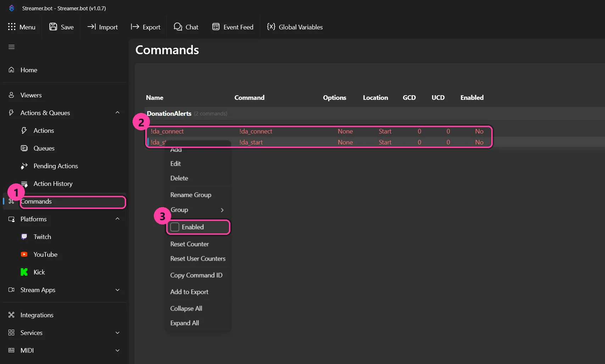The height and width of the screenshot is (364, 605).
Task: Tick the Enabled checkbox in context menu
Action: coord(175,227)
